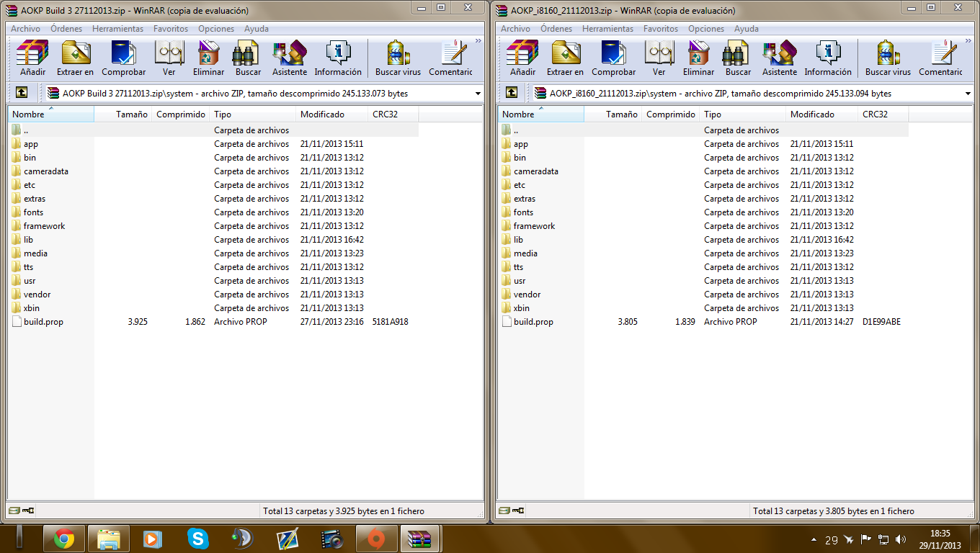980x553 pixels.
Task: Click Comprobar icon in the left WinRAR window
Action: pyautogui.click(x=124, y=58)
